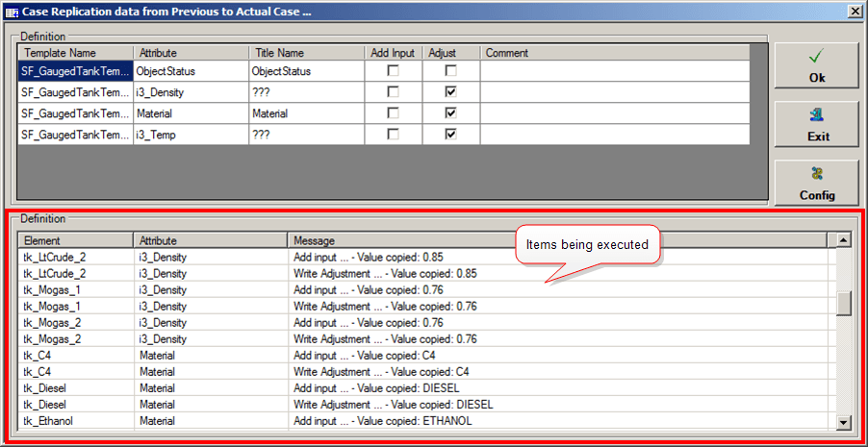Click the title bar window icon
This screenshot has width=868, height=447.
coord(12,11)
